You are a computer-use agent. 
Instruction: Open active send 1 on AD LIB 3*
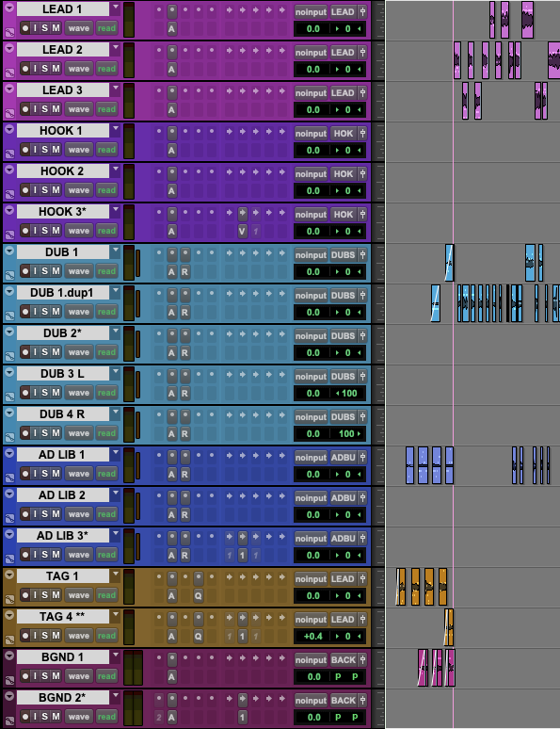tap(242, 555)
